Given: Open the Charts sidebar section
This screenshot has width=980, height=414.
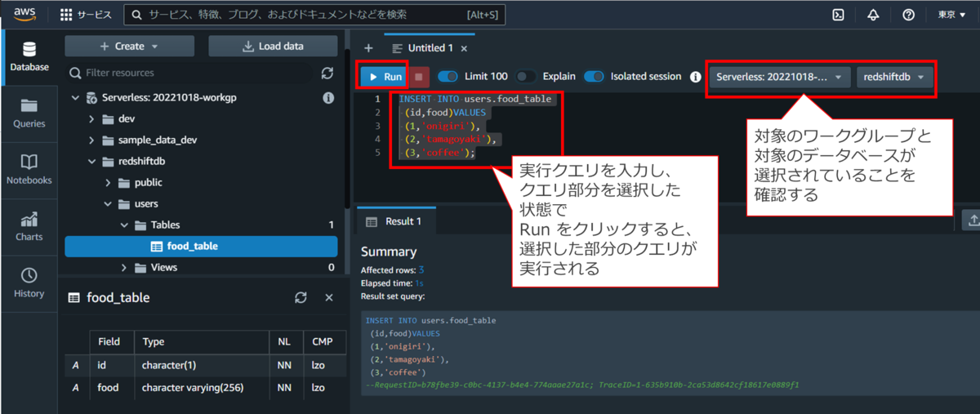Looking at the screenshot, I should click(29, 226).
